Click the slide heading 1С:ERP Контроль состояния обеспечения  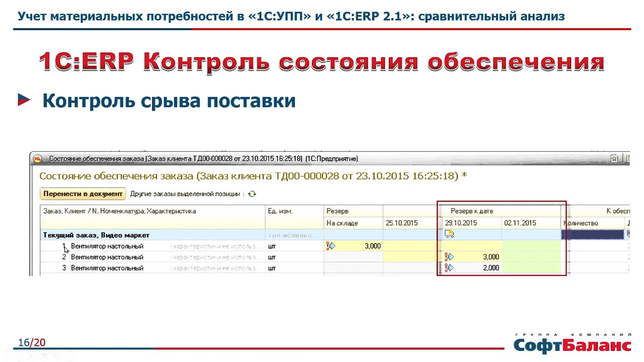[321, 62]
